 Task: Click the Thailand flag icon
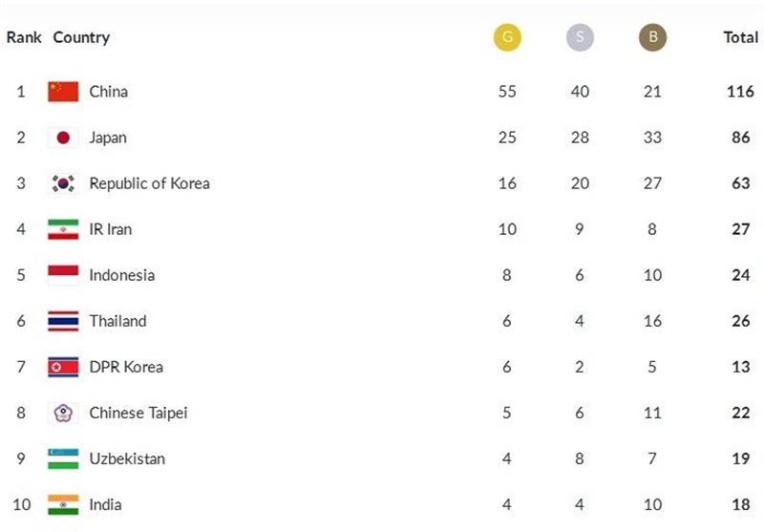63,321
